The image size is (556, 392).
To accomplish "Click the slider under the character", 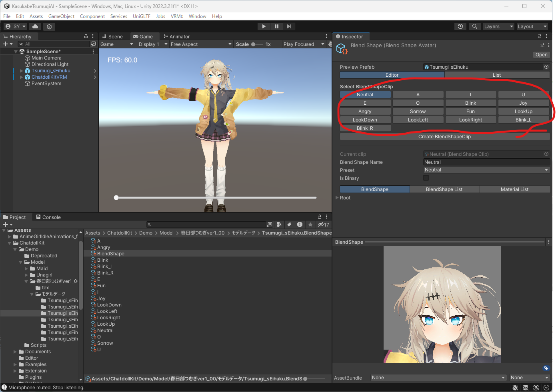I will pos(215,197).
